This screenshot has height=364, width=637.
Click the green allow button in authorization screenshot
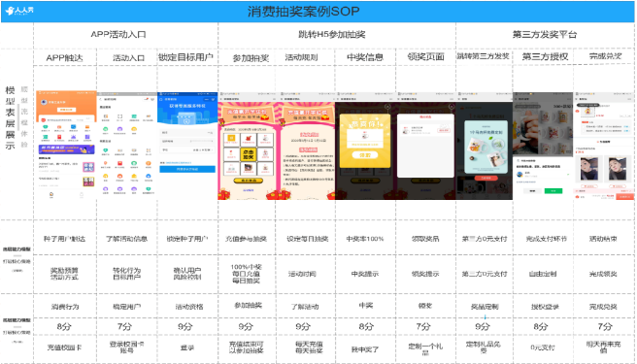click(553, 191)
